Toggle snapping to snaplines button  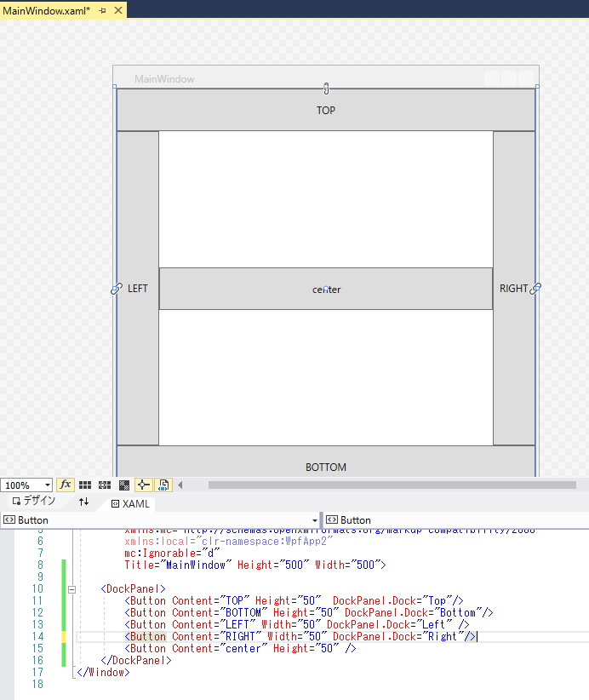pos(143,485)
